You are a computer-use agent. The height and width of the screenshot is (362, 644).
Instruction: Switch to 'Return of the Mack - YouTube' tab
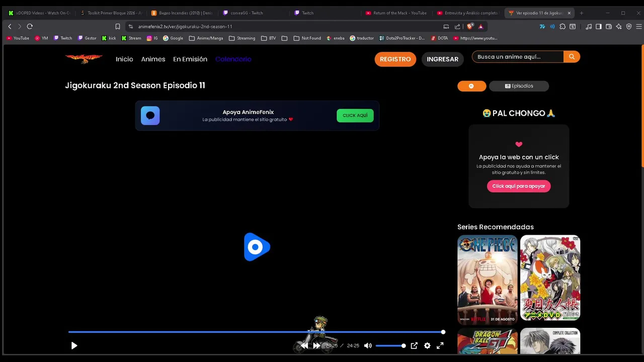(396, 13)
